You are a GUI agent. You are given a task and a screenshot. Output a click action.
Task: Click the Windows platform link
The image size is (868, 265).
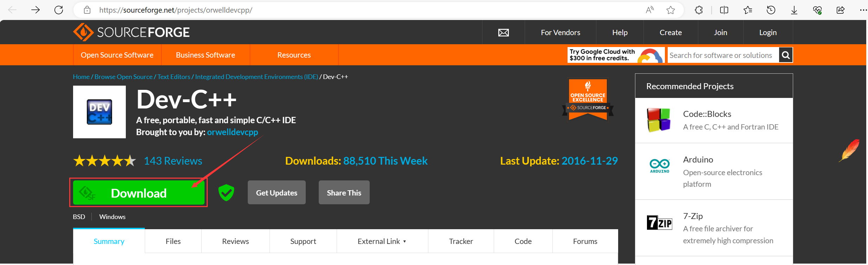tap(112, 217)
